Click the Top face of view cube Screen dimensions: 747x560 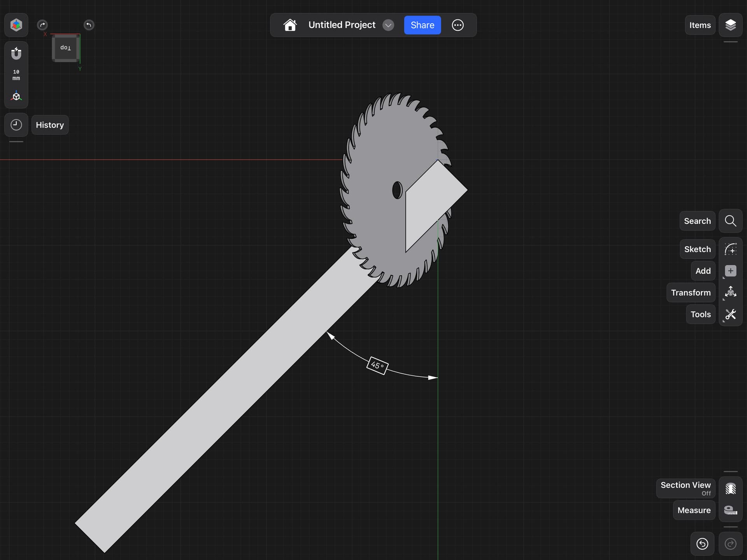pos(65,48)
